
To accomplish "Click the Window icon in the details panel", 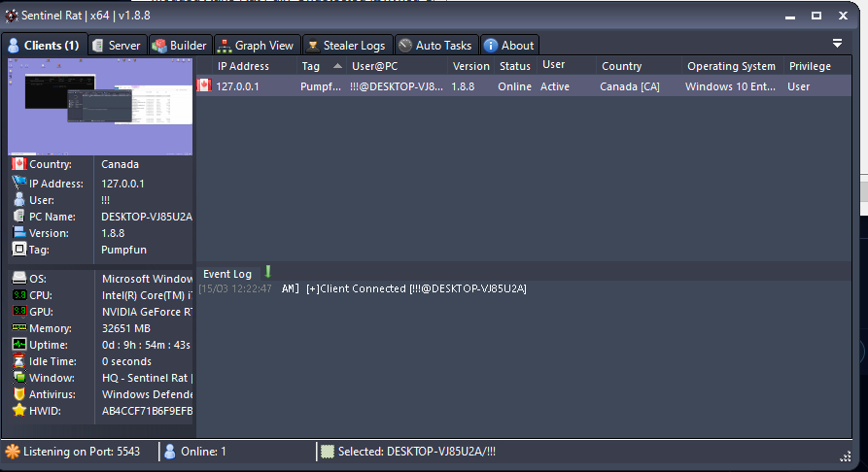I will (x=19, y=378).
